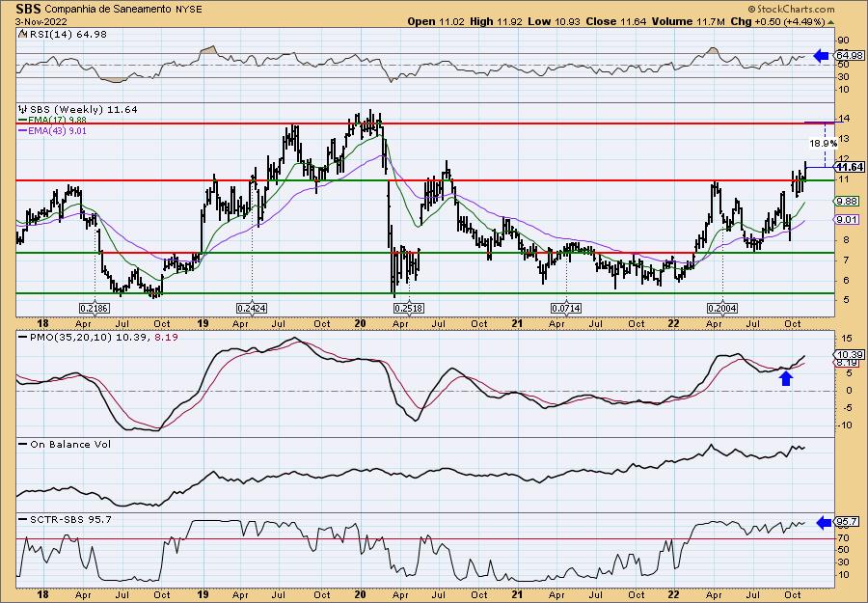
Task: Select the 9.88 EMA axis tag
Action: 848,201
